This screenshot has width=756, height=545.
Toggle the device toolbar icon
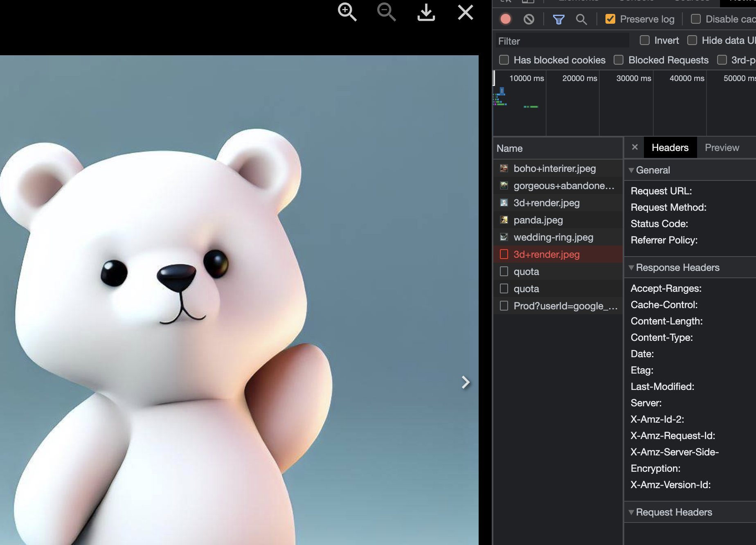[x=528, y=2]
